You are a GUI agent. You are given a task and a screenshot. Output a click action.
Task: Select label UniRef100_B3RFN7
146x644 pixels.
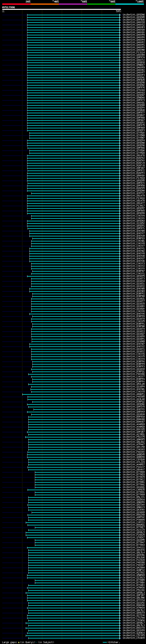pos(134,271)
